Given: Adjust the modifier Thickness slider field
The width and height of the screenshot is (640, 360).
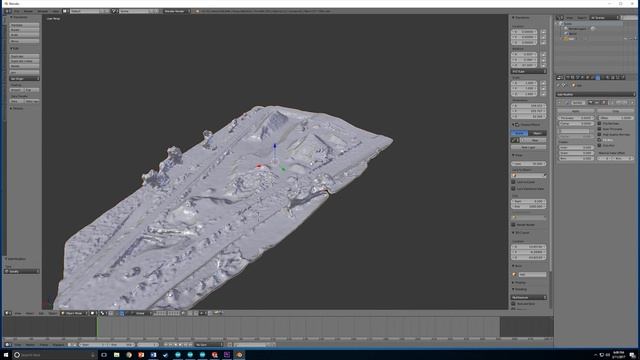Looking at the screenshot, I should tap(576, 118).
